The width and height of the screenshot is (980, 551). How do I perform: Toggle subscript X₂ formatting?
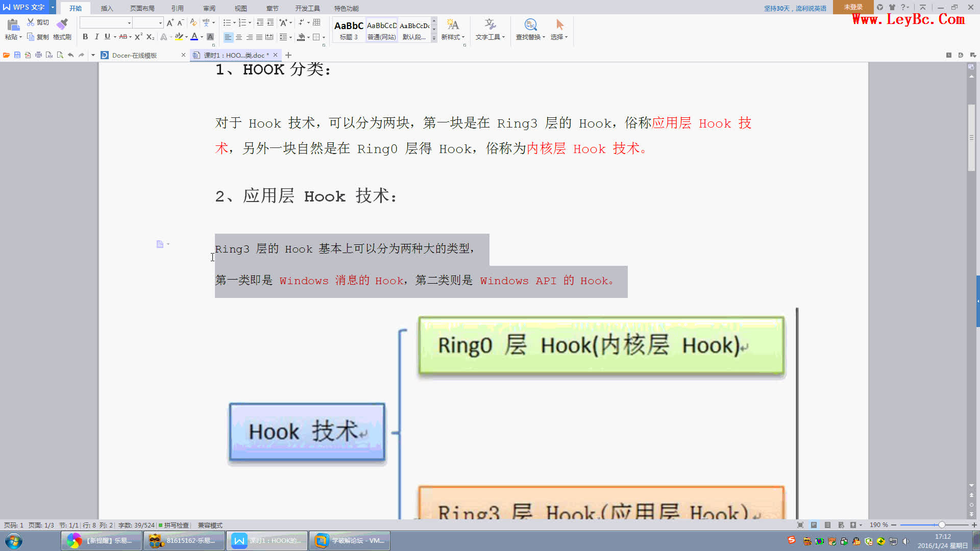coord(150,37)
